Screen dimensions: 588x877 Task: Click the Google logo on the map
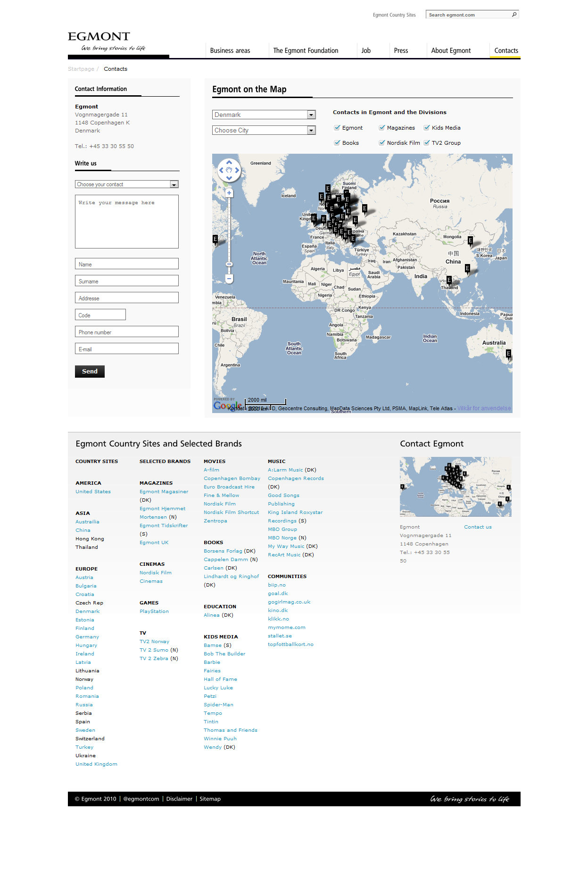click(x=227, y=405)
